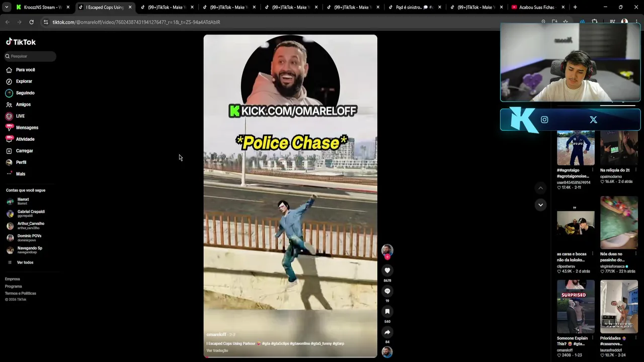
Task: Focus the Pesquisar search field
Action: 30,56
